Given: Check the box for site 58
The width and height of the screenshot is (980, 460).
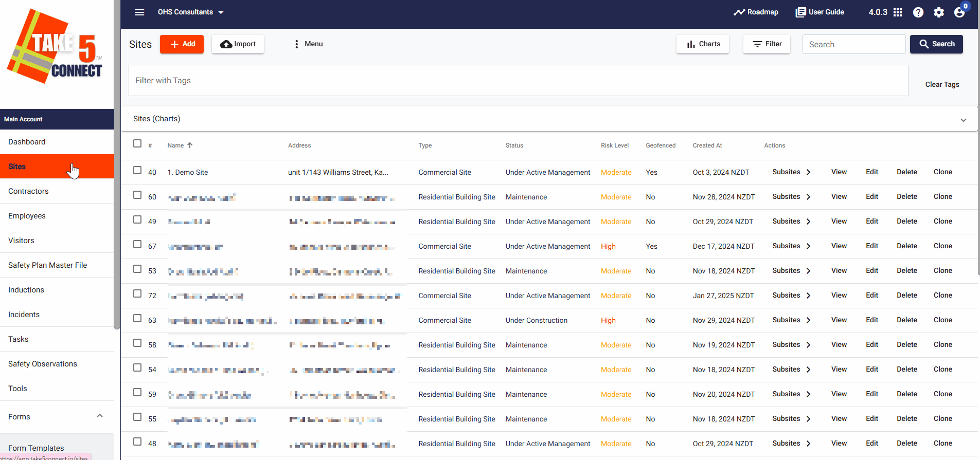Looking at the screenshot, I should pos(137,343).
